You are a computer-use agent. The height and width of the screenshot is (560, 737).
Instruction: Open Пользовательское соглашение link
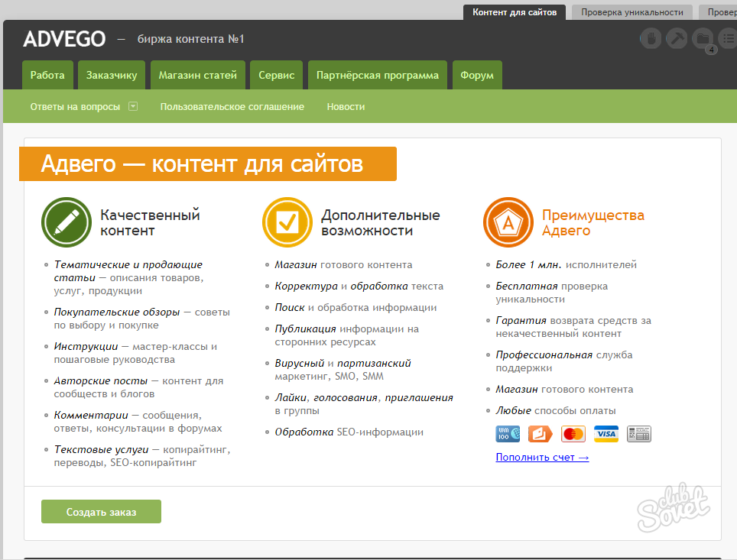pos(232,107)
